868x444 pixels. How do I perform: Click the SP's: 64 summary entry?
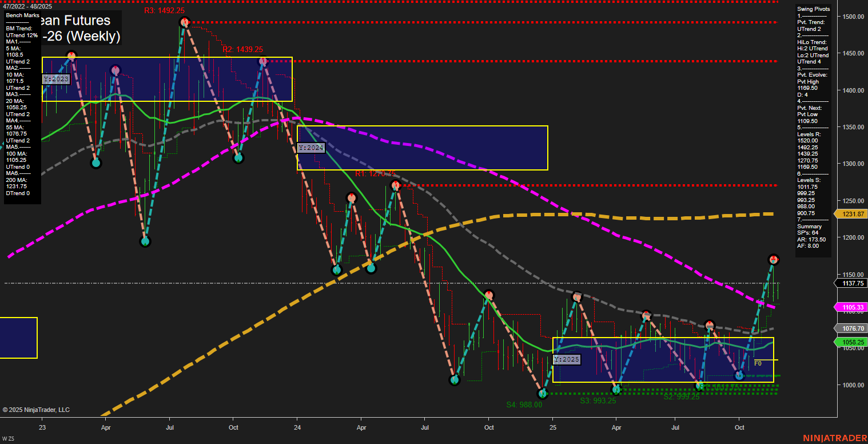click(x=807, y=233)
